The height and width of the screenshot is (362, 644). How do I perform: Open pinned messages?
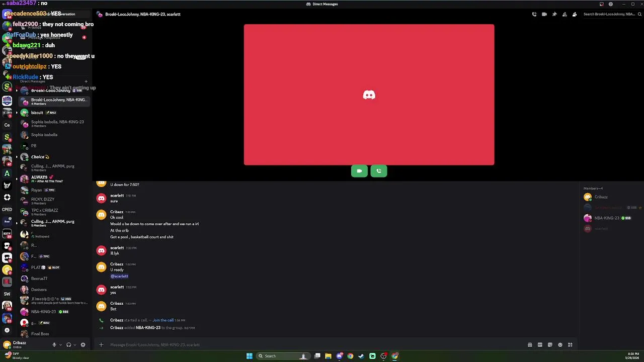tap(554, 14)
